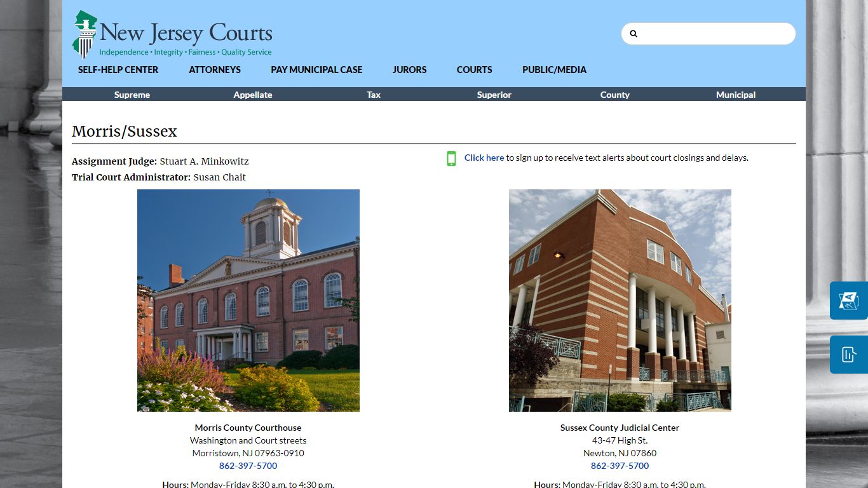Open the lower blue document report side icon
This screenshot has height=488, width=868.
tap(849, 355)
